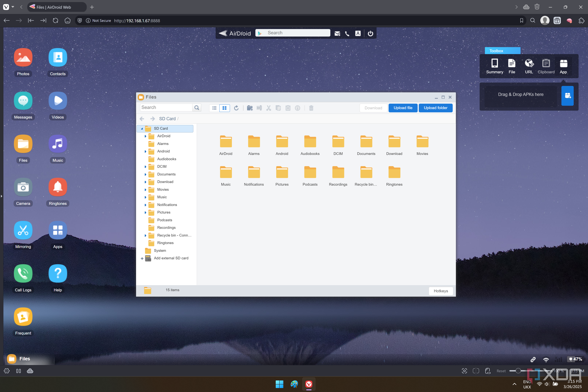Viewport: 588px width, 392px height.
Task: Click the APK install icon in Toolbox
Action: pos(567,96)
